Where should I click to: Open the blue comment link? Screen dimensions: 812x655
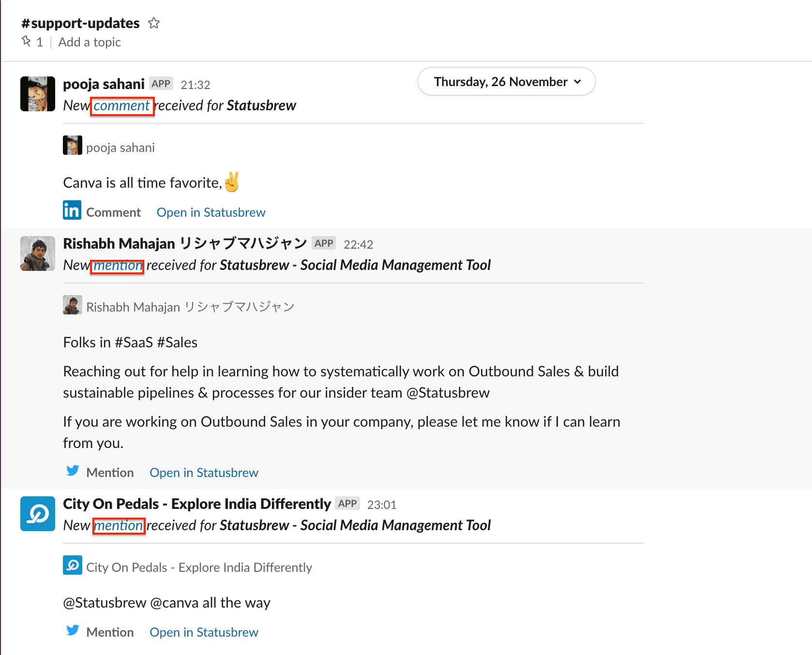pos(121,105)
